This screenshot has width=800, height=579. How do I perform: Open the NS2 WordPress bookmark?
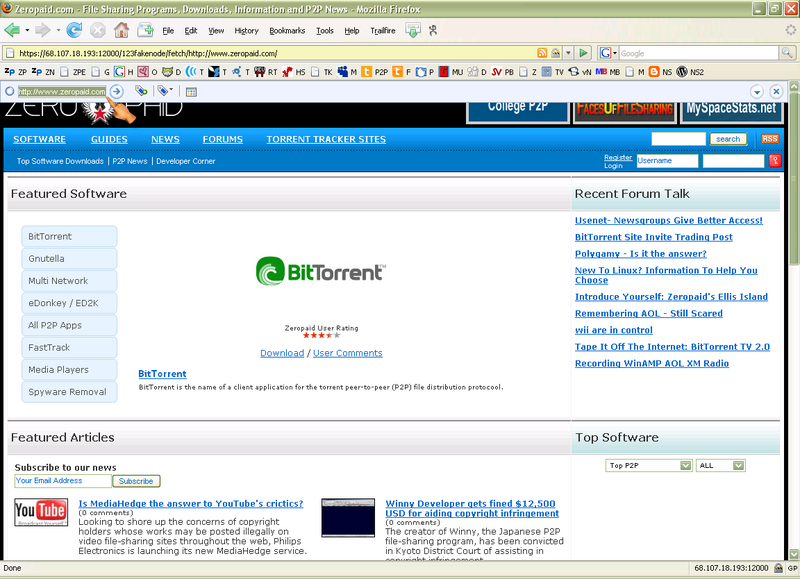coord(690,72)
